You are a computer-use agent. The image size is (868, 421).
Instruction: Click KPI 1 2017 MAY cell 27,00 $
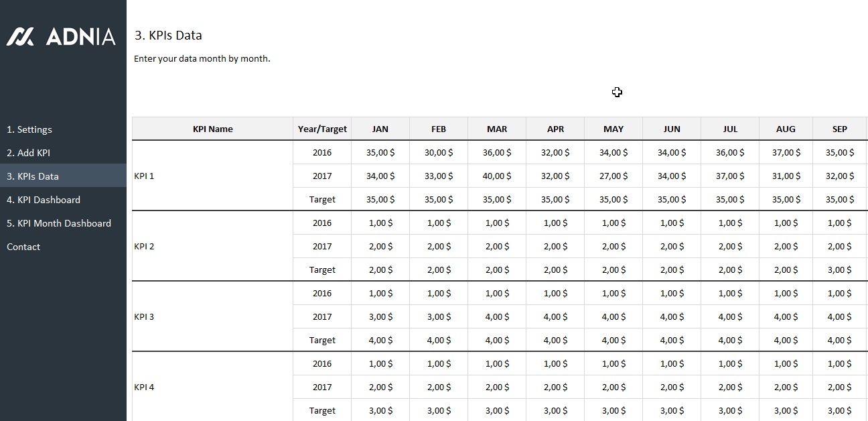pos(613,176)
